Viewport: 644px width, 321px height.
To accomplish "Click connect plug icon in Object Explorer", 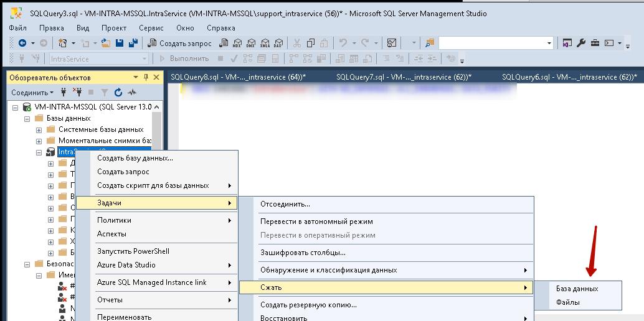I will point(64,92).
